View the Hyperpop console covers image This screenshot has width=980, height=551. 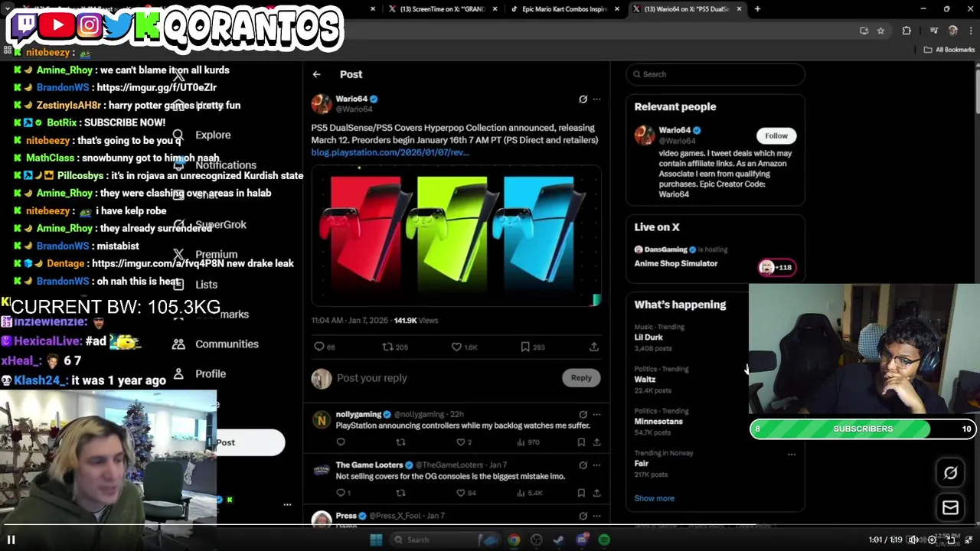pos(456,236)
